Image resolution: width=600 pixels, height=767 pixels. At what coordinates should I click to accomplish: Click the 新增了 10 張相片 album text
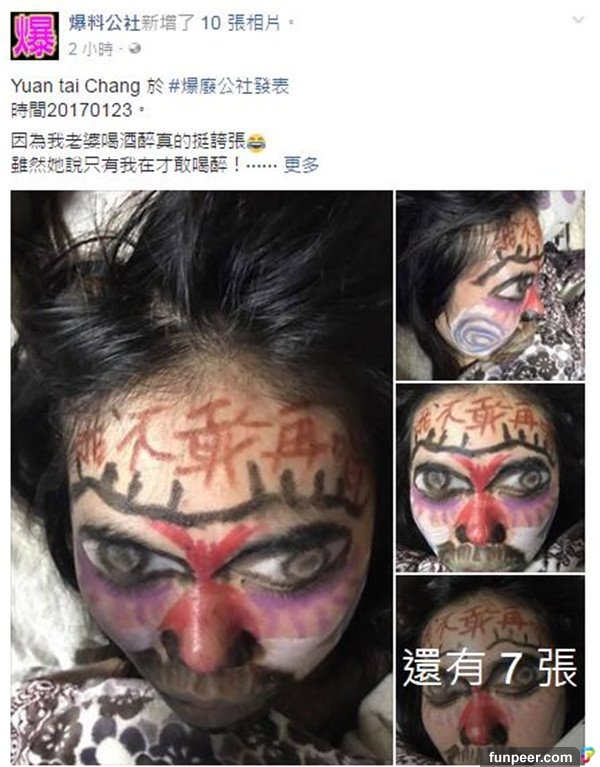(x=211, y=23)
